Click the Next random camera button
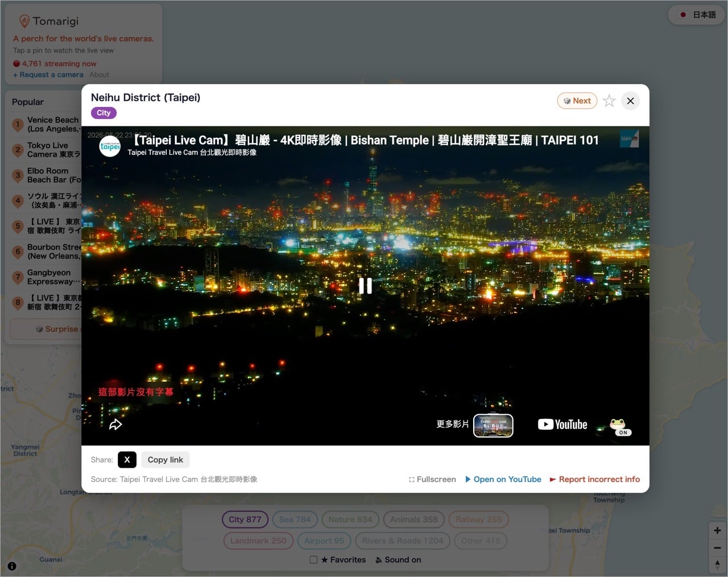Image resolution: width=728 pixels, height=577 pixels. click(x=577, y=101)
